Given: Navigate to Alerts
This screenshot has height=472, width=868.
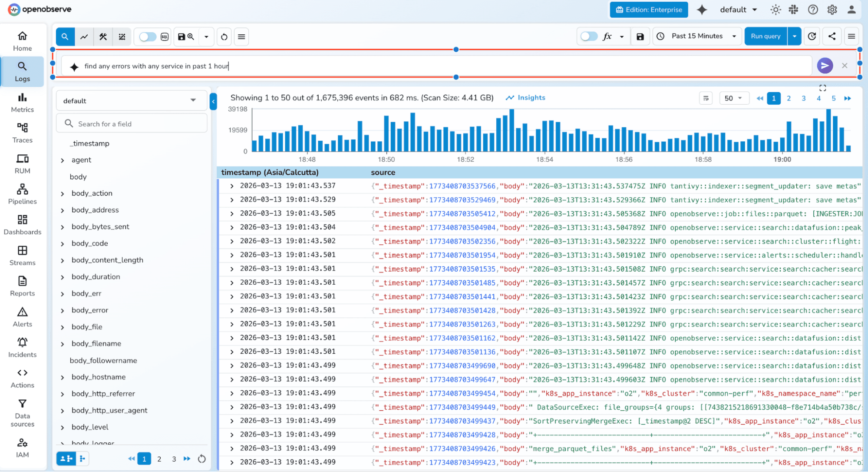Looking at the screenshot, I should tap(22, 316).
